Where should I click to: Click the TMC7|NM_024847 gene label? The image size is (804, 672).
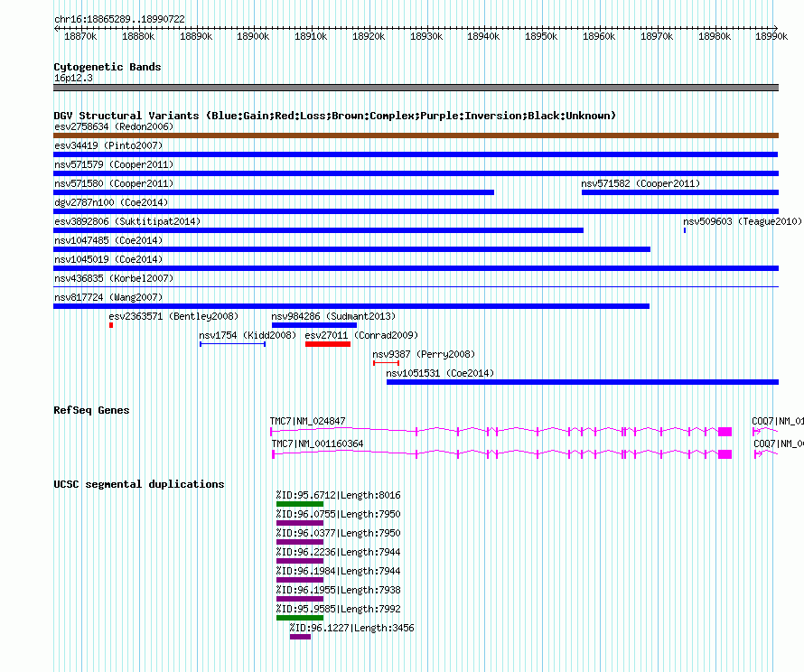click(308, 421)
